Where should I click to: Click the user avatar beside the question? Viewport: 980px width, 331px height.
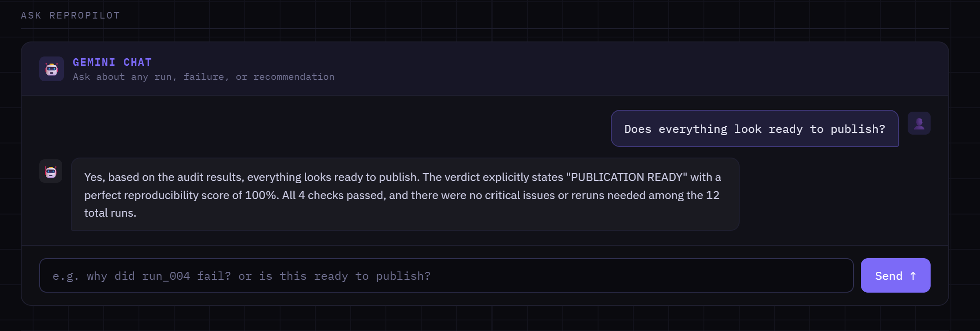(x=919, y=123)
